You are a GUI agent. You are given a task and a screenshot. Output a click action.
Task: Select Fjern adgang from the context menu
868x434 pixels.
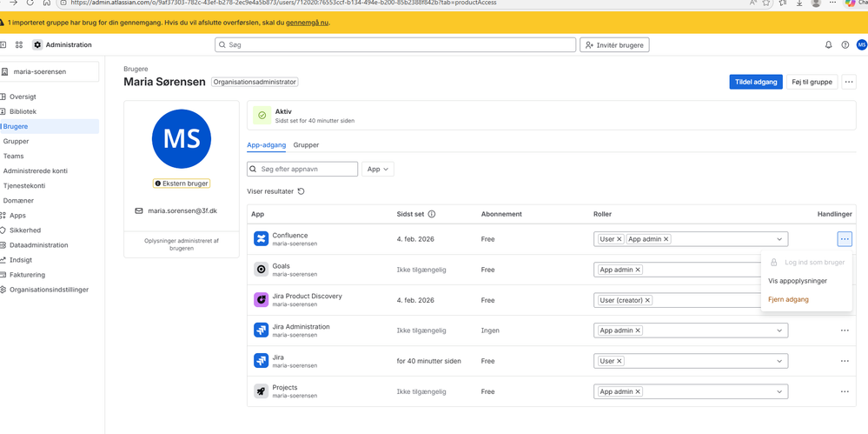coord(788,299)
